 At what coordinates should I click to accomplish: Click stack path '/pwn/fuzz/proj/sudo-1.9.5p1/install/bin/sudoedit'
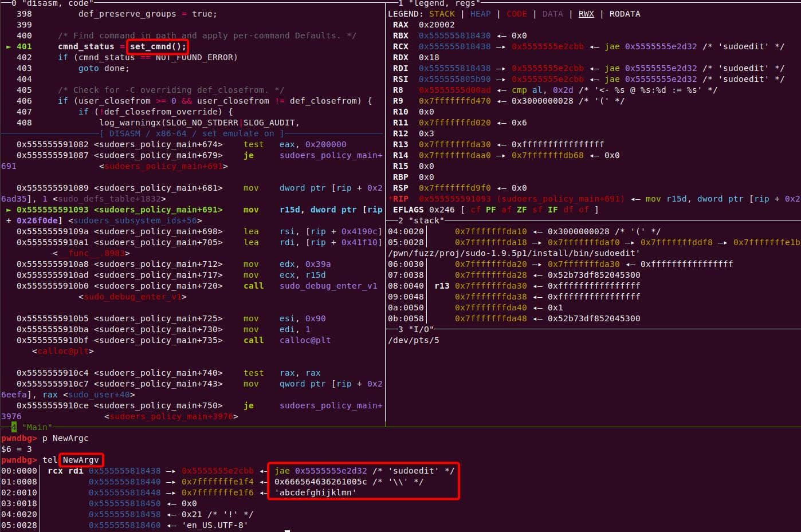pyautogui.click(x=514, y=253)
